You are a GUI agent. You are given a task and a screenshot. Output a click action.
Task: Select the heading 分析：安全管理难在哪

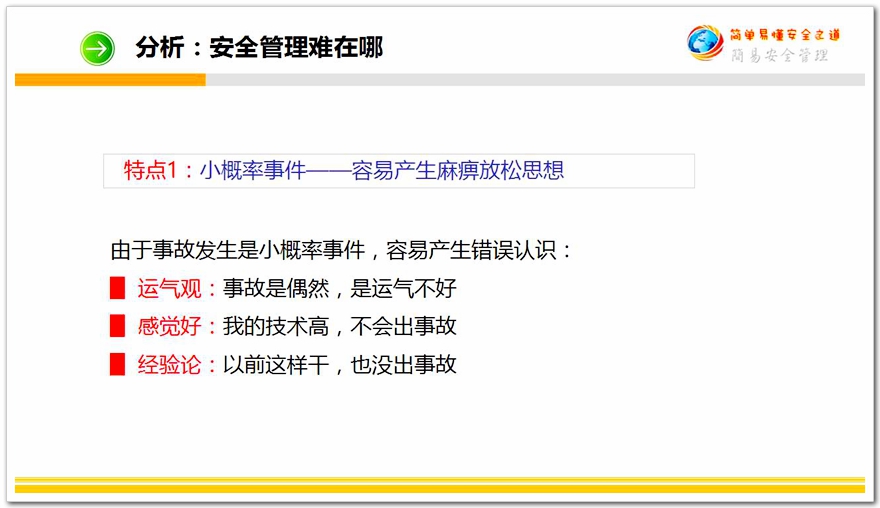pyautogui.click(x=259, y=47)
